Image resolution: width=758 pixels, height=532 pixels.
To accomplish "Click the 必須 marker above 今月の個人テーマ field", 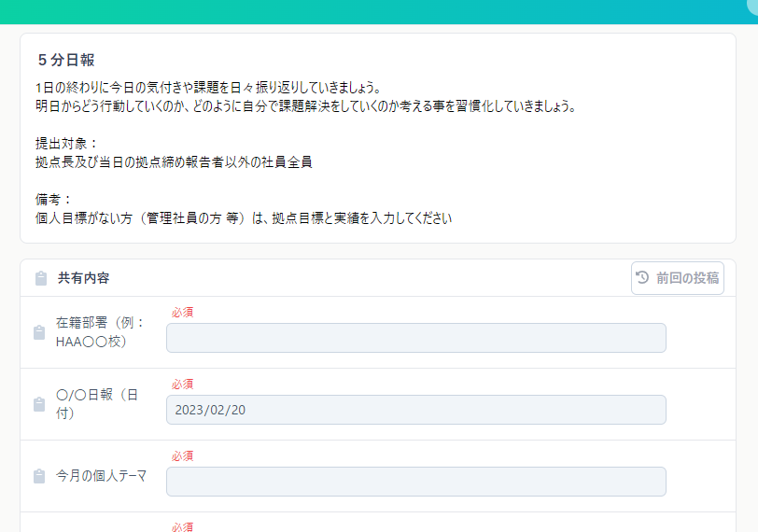I will click(x=182, y=455).
